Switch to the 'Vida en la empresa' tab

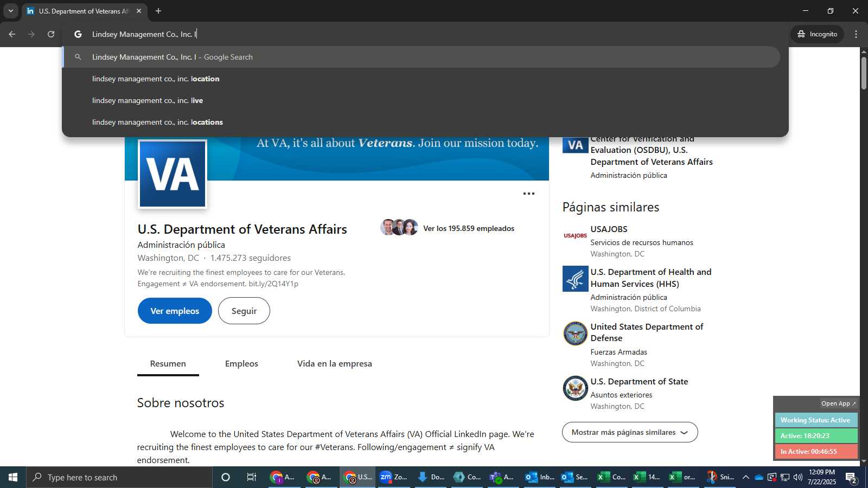click(x=335, y=363)
